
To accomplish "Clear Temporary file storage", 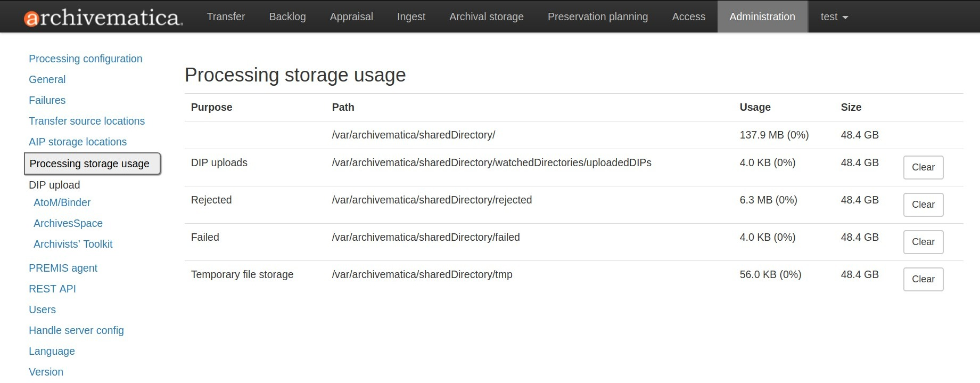I will click(x=923, y=279).
